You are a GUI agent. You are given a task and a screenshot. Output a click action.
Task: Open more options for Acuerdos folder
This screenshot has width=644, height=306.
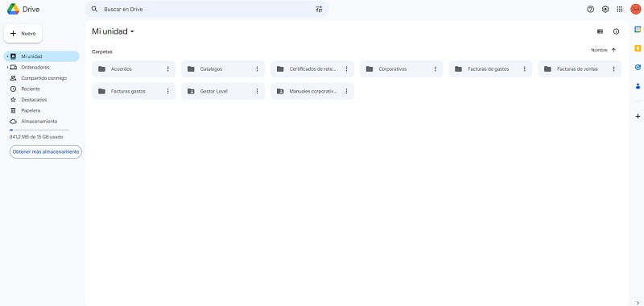click(168, 69)
